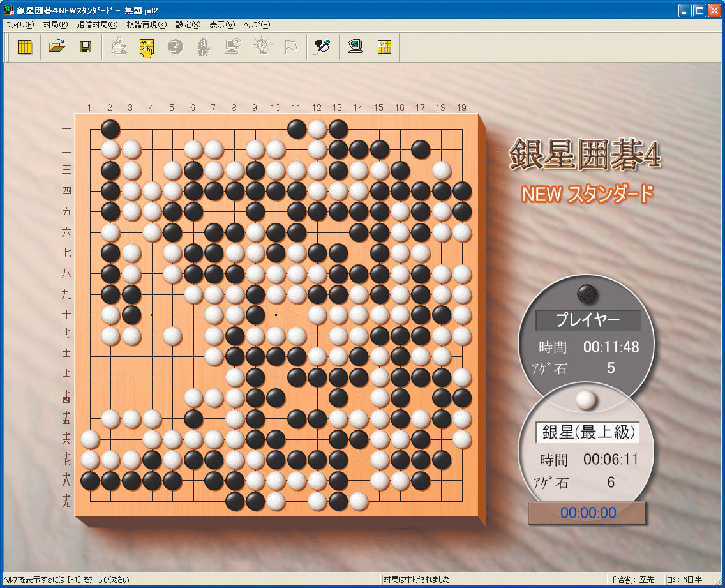725x588 pixels.
Task: Open the ファイル(F) menu
Action: (20, 25)
